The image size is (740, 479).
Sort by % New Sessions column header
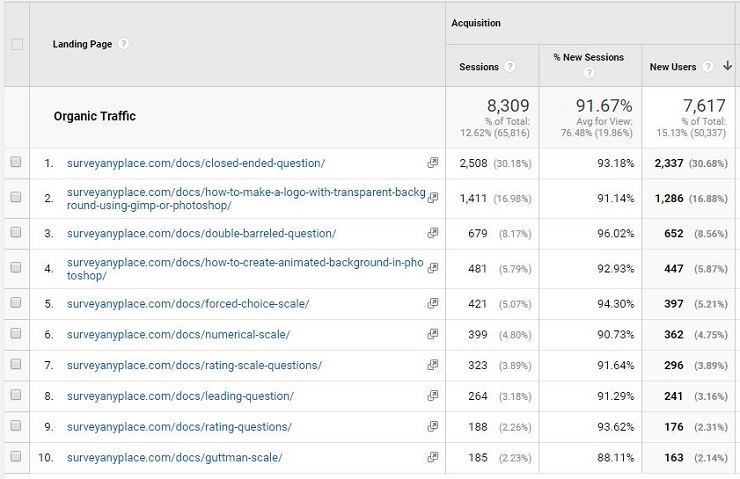pos(589,57)
